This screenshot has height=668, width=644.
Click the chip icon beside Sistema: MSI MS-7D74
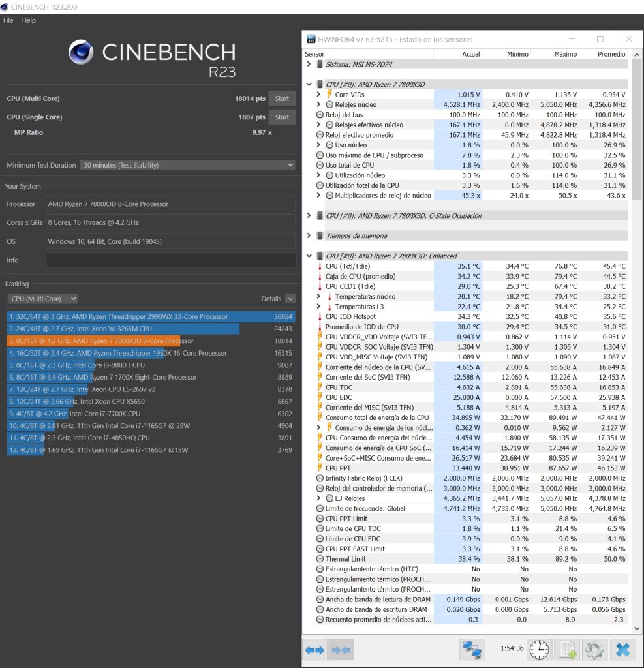pyautogui.click(x=320, y=64)
